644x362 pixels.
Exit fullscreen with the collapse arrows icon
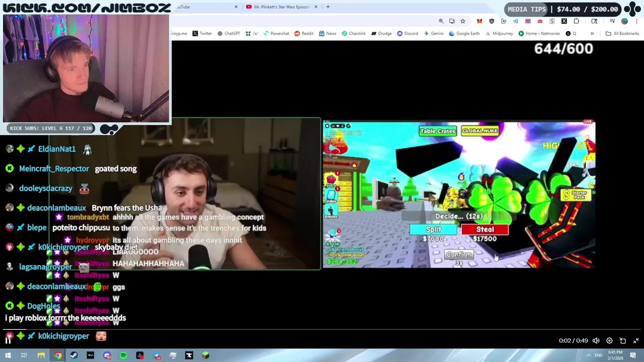tap(636, 340)
